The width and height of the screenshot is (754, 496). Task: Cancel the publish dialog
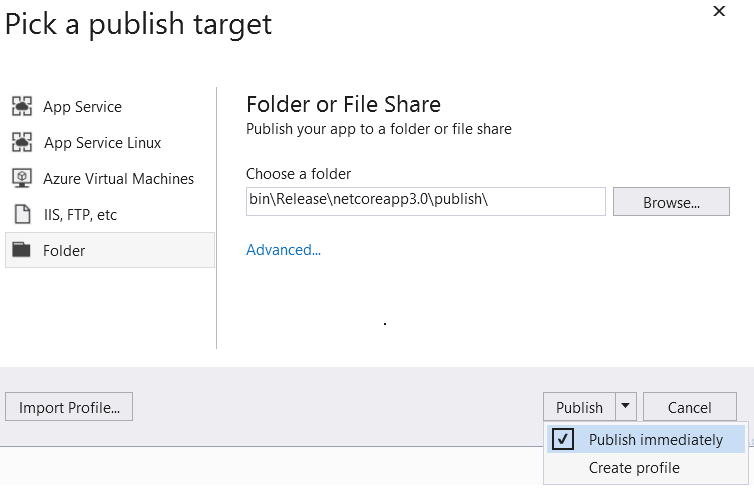coord(689,407)
